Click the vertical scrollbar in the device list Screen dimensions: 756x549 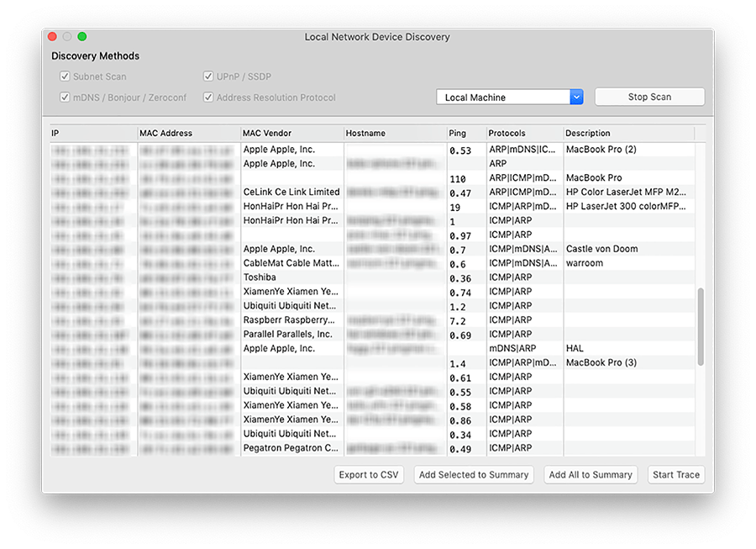(x=700, y=328)
